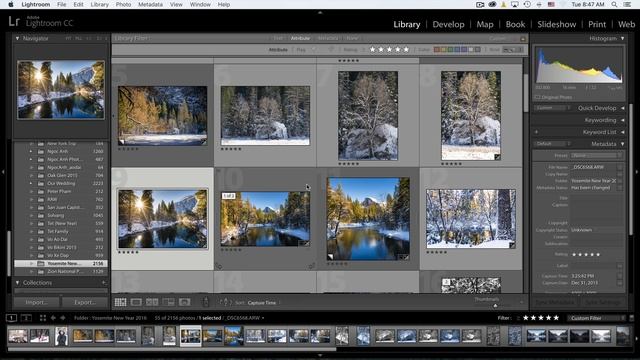Image resolution: width=640 pixels, height=360 pixels.
Task: Open the Sort Capture Time dropdown
Action: [263, 302]
